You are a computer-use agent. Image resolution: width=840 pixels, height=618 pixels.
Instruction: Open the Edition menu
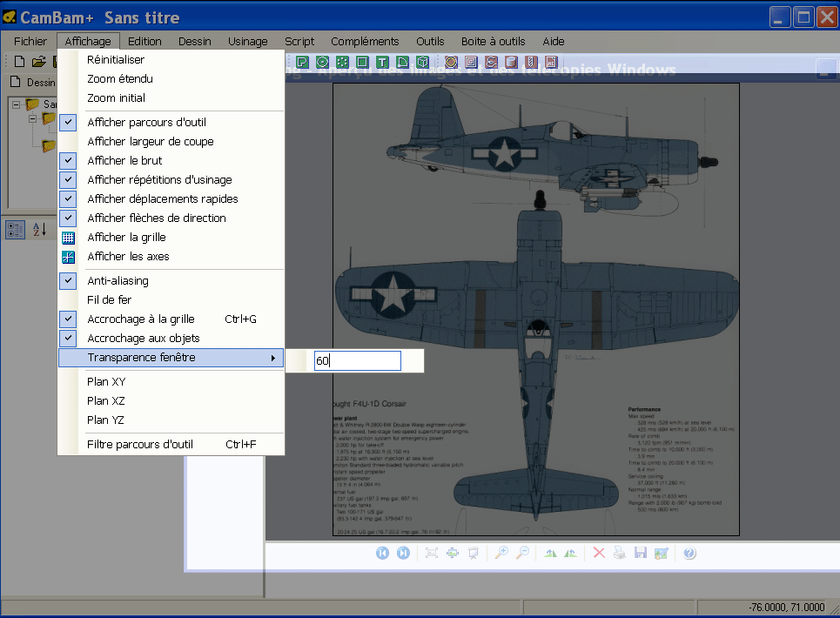pyautogui.click(x=144, y=41)
